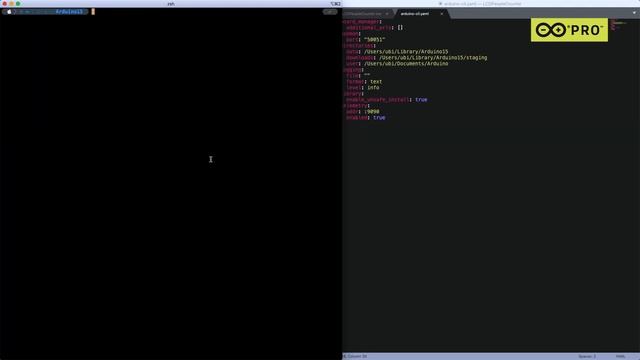The height and width of the screenshot is (360, 640).
Task: Click the right-side prompt status segment in terminal
Action: pos(330,12)
